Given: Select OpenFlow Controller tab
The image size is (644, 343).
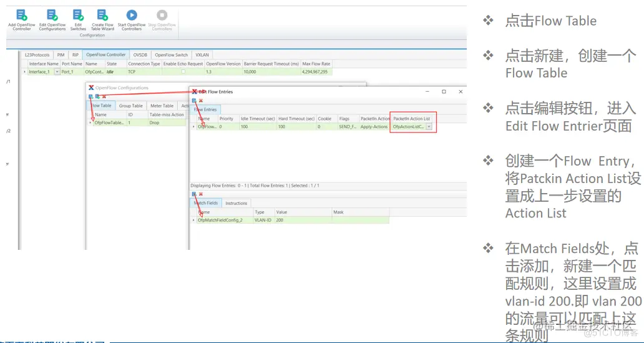Looking at the screenshot, I should click(x=106, y=55).
